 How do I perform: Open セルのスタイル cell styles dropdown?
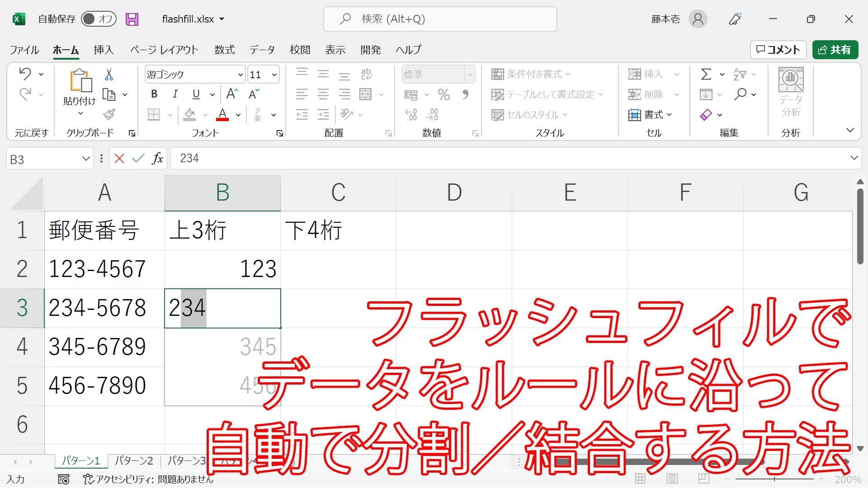(529, 115)
